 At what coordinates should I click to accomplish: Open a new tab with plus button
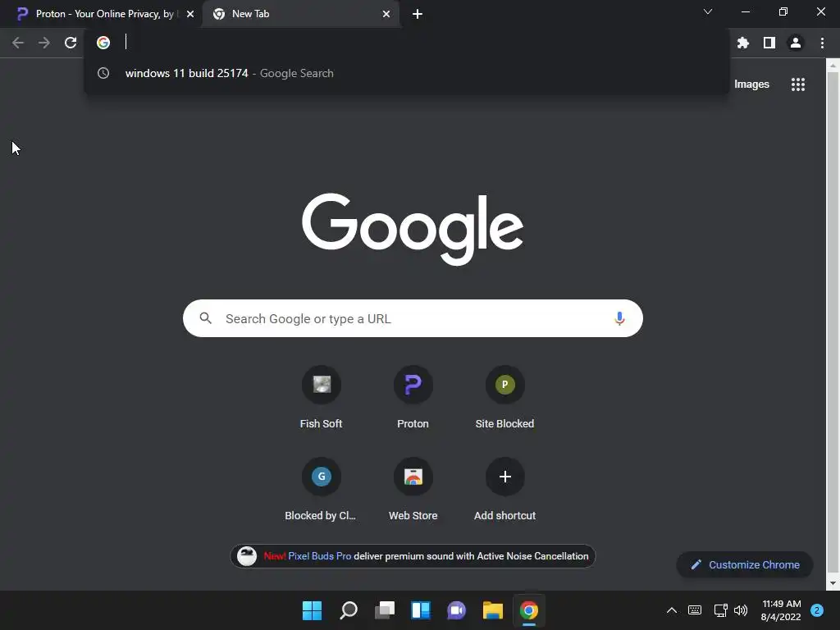point(418,14)
